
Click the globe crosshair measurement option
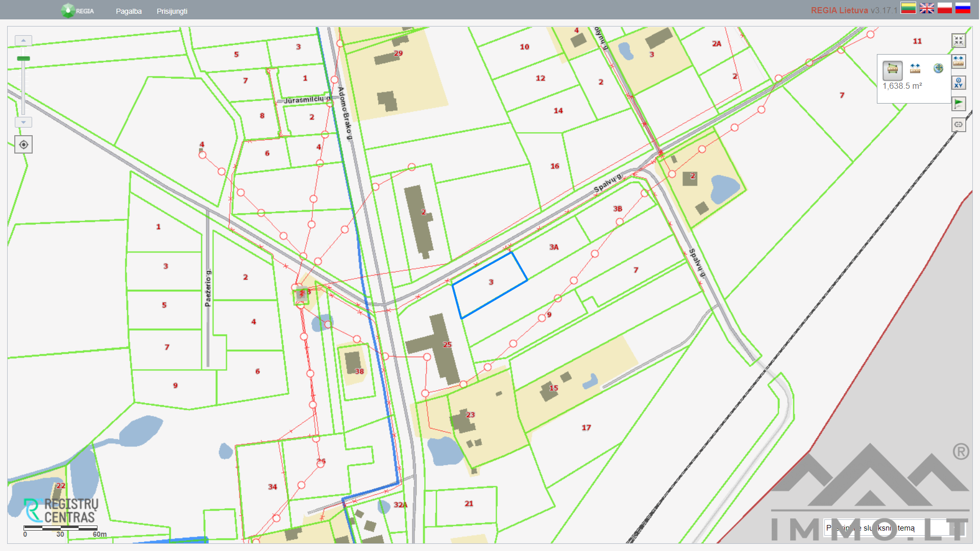[x=938, y=68]
